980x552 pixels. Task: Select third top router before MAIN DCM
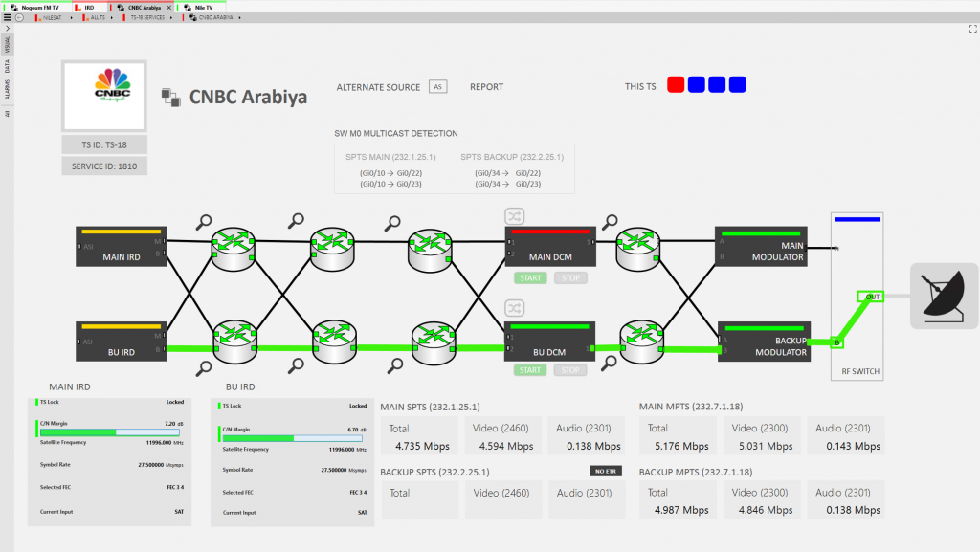[x=430, y=251]
